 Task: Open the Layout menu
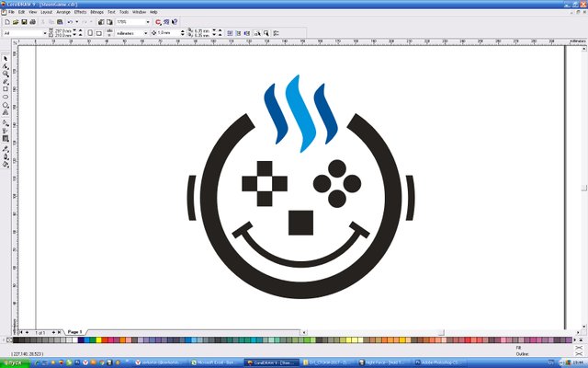coord(46,12)
